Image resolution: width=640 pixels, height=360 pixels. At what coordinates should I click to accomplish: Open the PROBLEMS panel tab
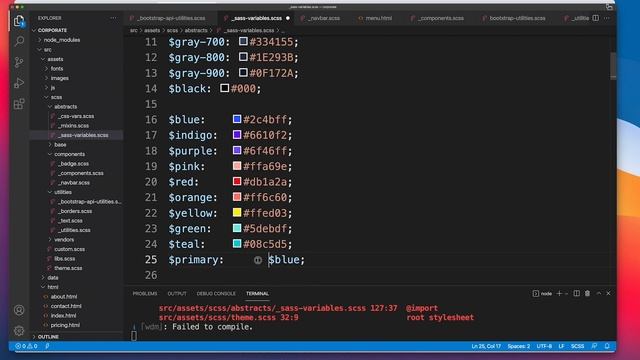coord(145,293)
